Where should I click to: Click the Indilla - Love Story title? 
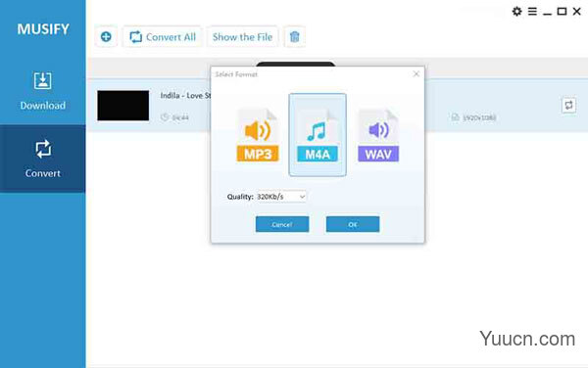click(x=185, y=96)
